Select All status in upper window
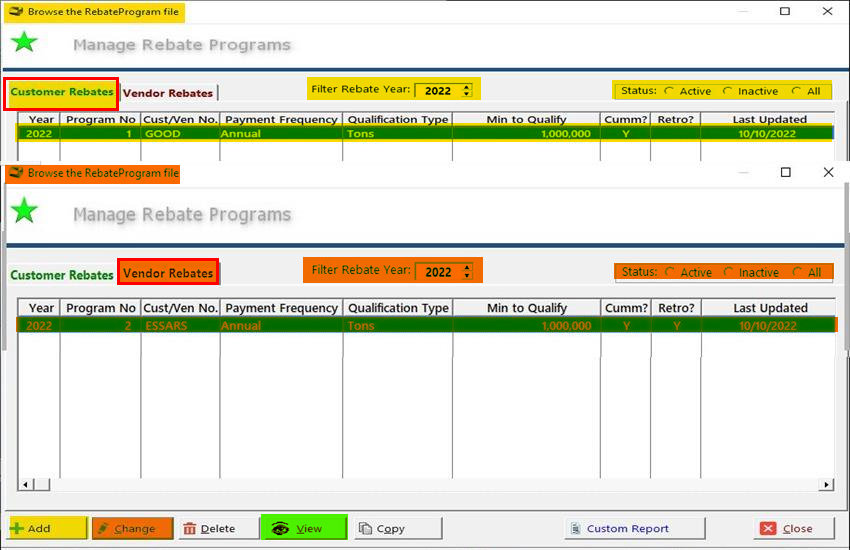 coord(796,91)
